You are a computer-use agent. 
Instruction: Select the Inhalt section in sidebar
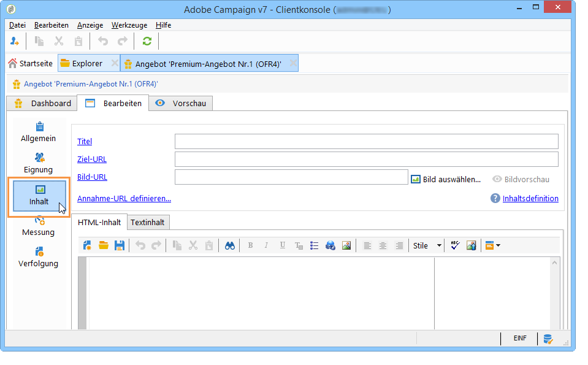(39, 196)
